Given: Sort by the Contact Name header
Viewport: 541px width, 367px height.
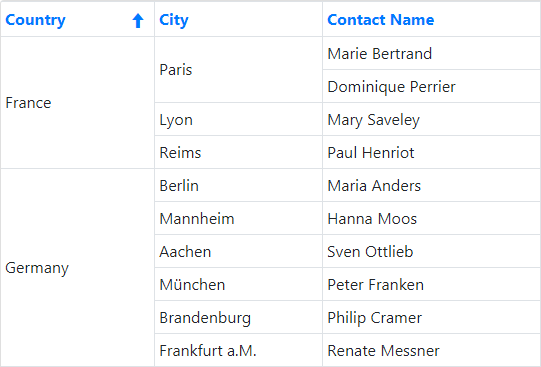Looking at the screenshot, I should 381,20.
